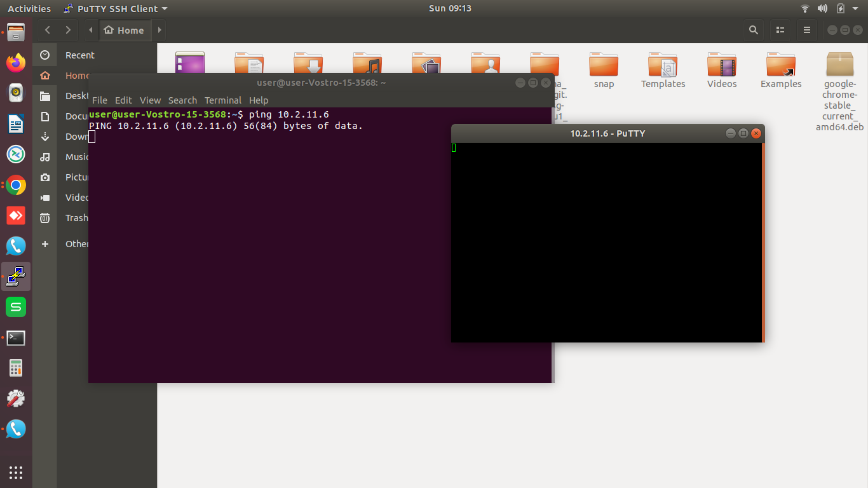Click the 'PING 10.2.11.6 (10.2.11.6)' output line

tap(226, 126)
